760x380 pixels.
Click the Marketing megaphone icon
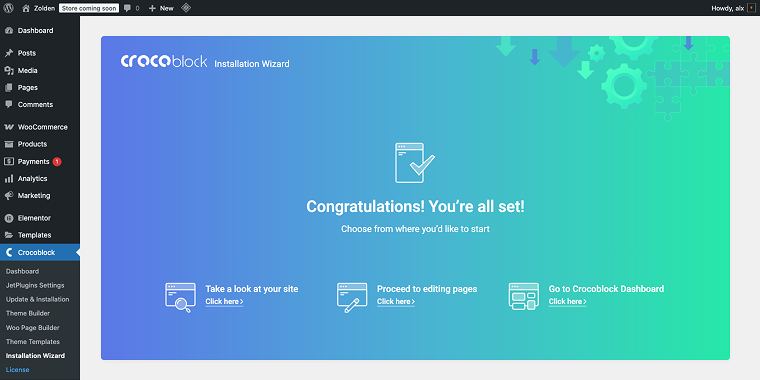click(x=9, y=196)
